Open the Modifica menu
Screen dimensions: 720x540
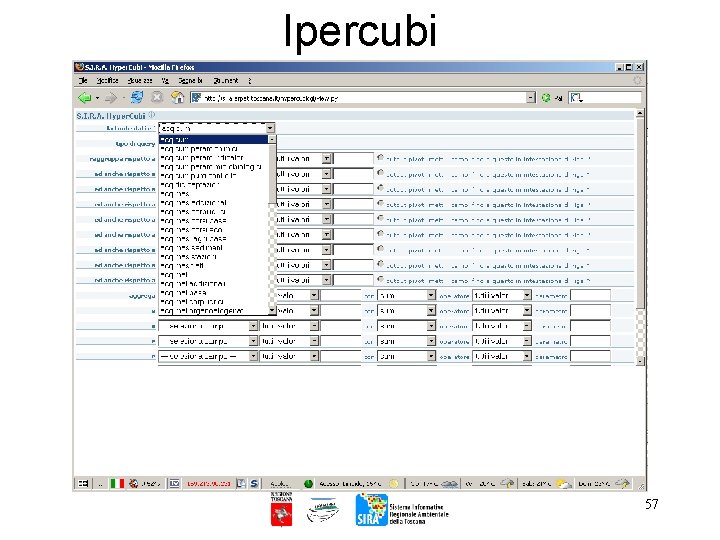coord(107,80)
